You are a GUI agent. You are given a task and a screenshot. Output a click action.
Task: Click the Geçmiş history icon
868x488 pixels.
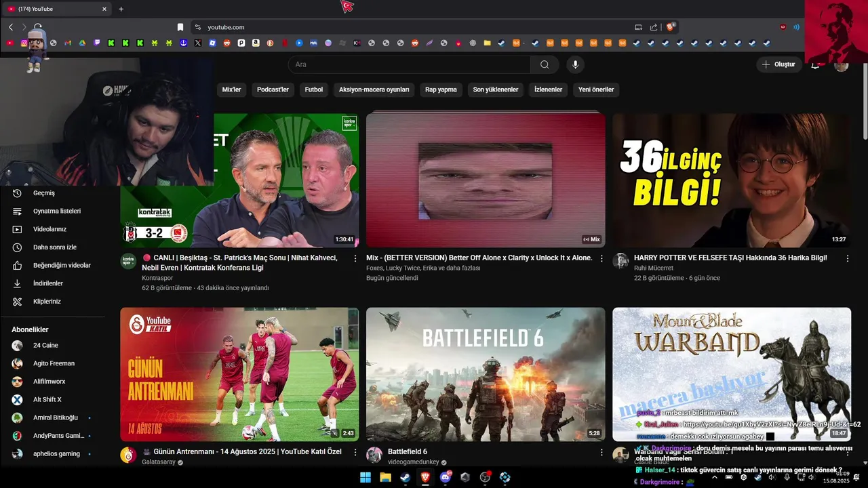(17, 193)
